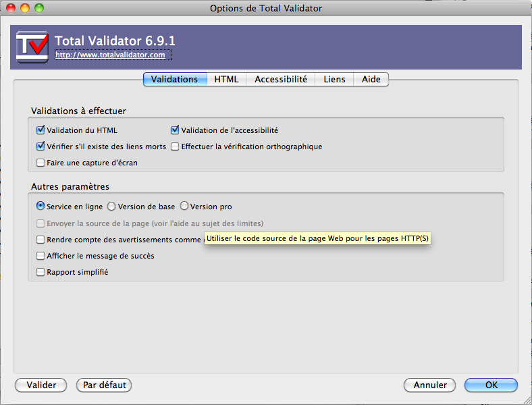The width and height of the screenshot is (532, 405).
Task: Click the Valider button
Action: (x=41, y=385)
